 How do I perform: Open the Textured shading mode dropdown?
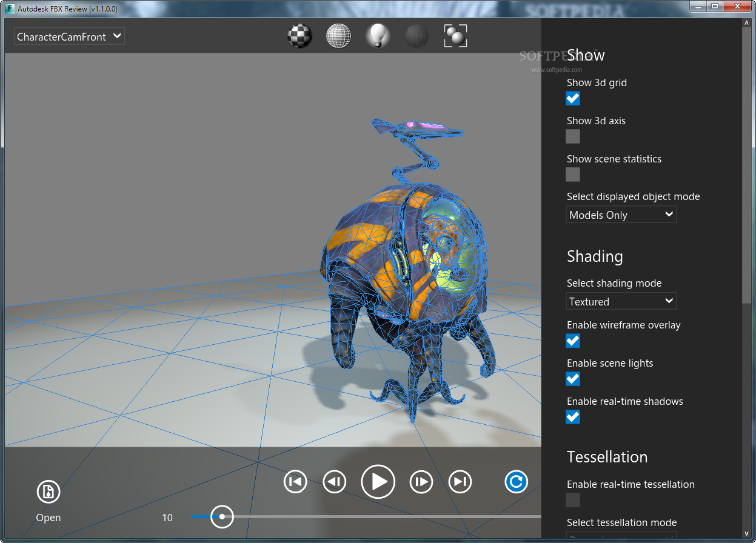(x=621, y=301)
